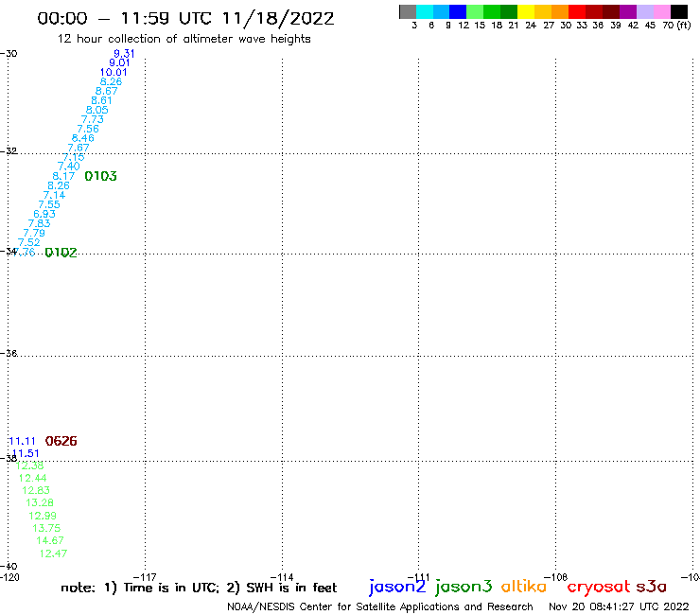Select the 13.28 wave height value
This screenshot has height=615, width=700.
coord(40,503)
